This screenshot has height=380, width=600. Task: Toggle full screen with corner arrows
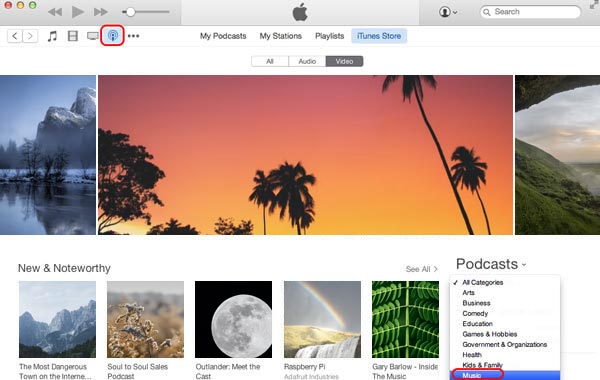coord(594,5)
